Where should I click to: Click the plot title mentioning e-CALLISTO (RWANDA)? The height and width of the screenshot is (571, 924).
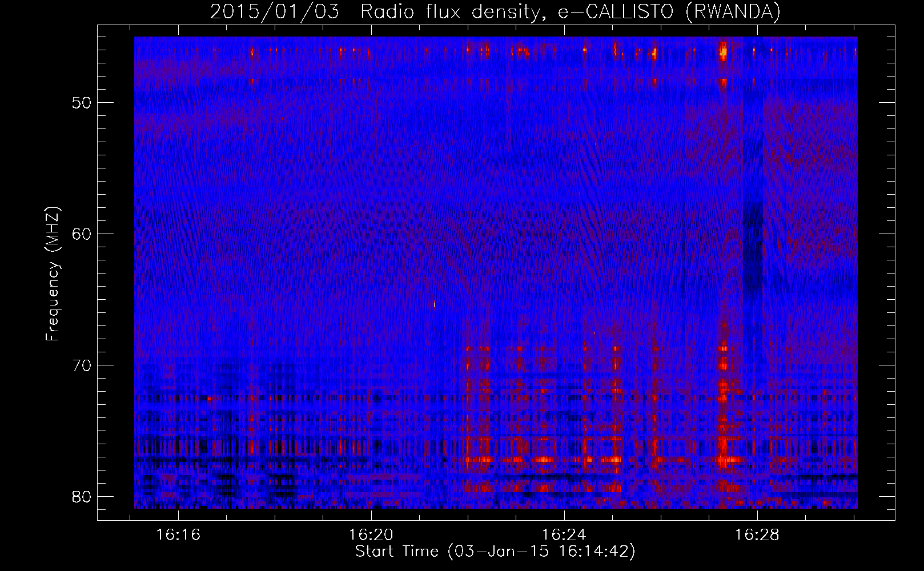tap(495, 11)
